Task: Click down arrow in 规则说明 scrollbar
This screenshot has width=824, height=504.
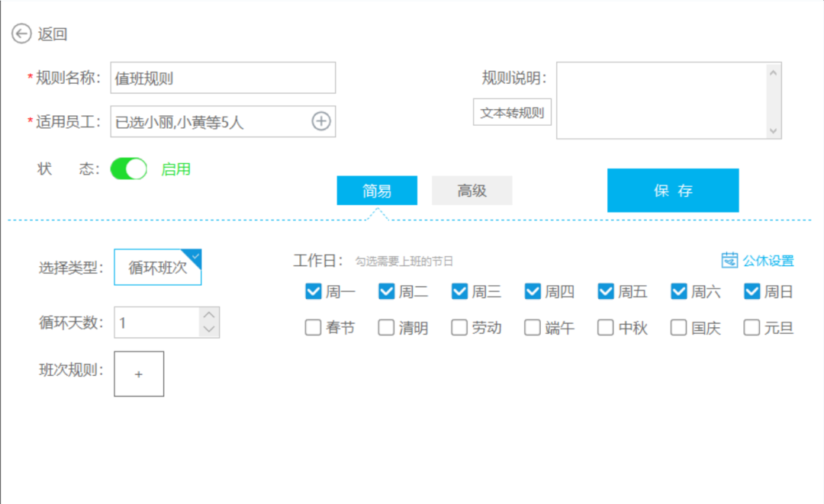Action: (773, 130)
